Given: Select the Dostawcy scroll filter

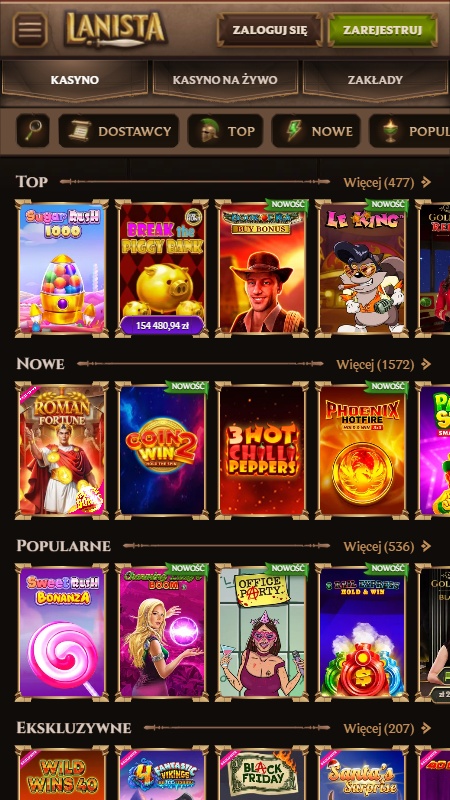Looking at the screenshot, I should click(x=119, y=131).
